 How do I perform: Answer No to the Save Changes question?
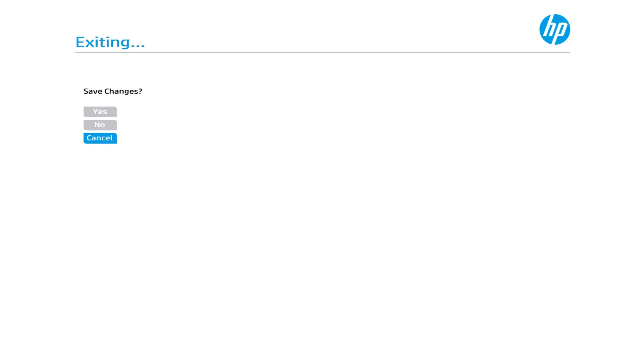pos(100,125)
